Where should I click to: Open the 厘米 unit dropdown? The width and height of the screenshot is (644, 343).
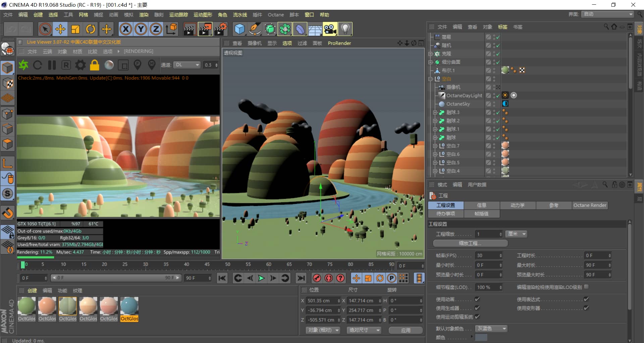(517, 234)
